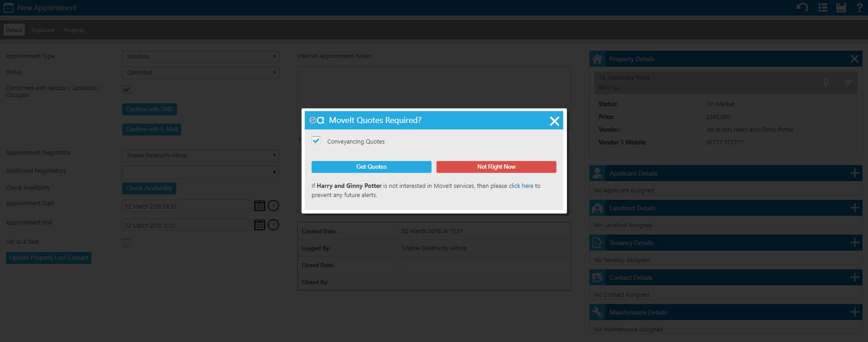Add landlord using plus icon
Viewport: 868px width, 342px height.
coord(854,208)
